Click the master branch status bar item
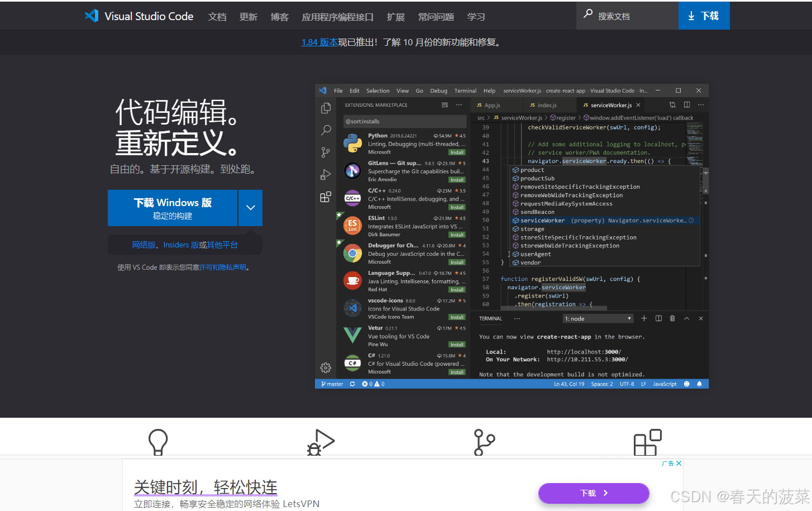Image resolution: width=812 pixels, height=511 pixels. (332, 384)
